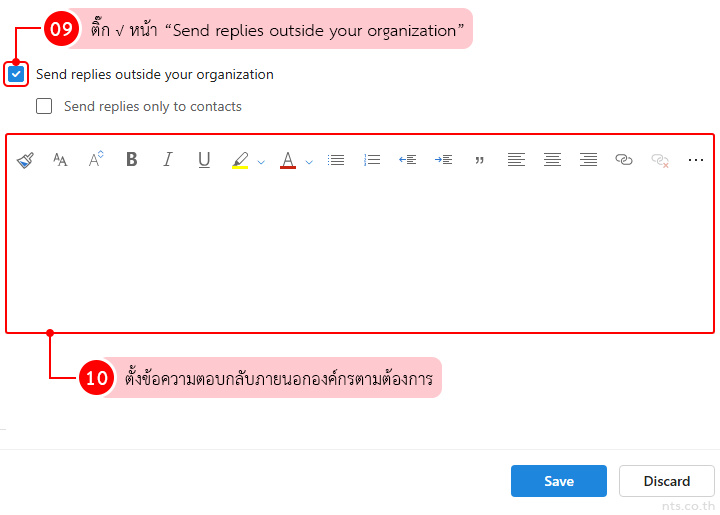Toggle italic formatting
720x515 pixels.
pos(168,159)
